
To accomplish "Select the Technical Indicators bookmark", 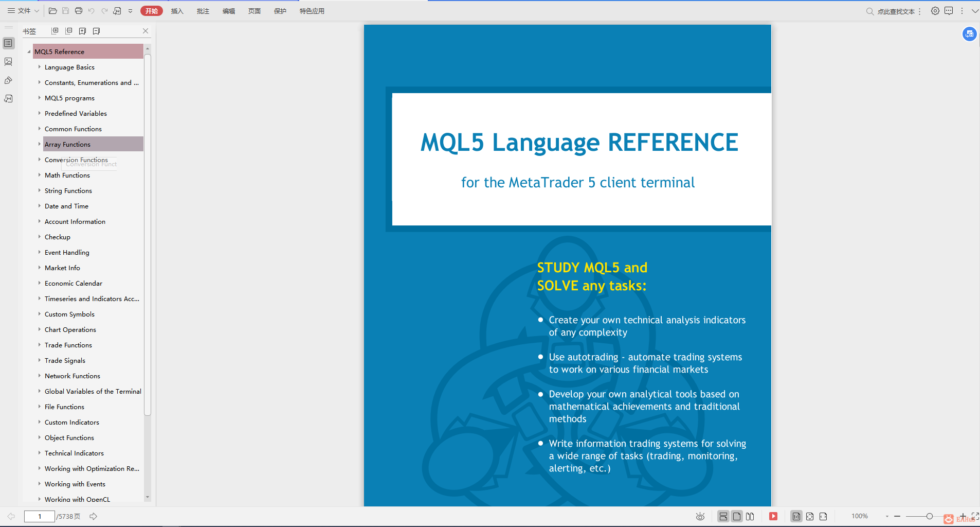I will tap(74, 453).
